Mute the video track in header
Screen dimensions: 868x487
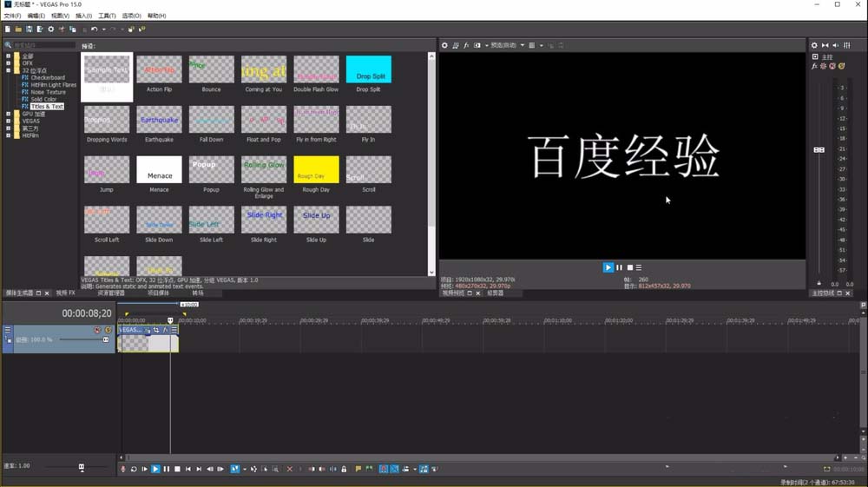click(97, 330)
